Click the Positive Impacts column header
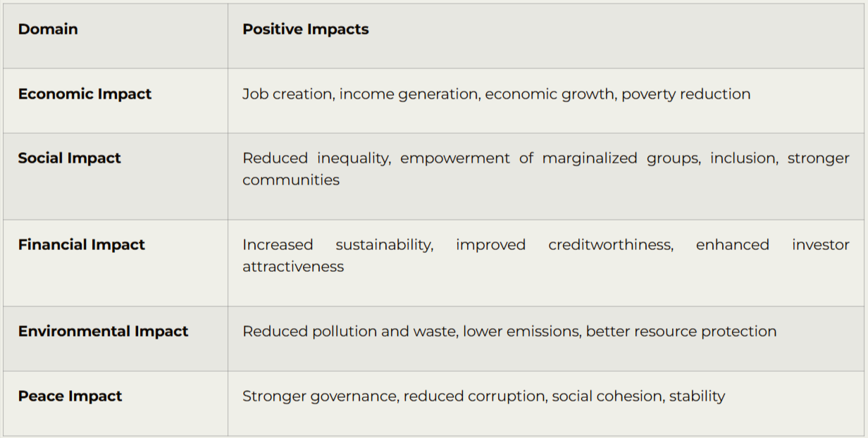This screenshot has width=868, height=438. (x=305, y=29)
